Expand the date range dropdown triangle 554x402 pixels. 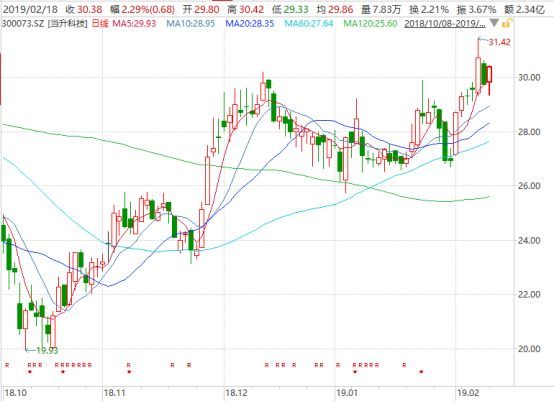click(x=494, y=24)
